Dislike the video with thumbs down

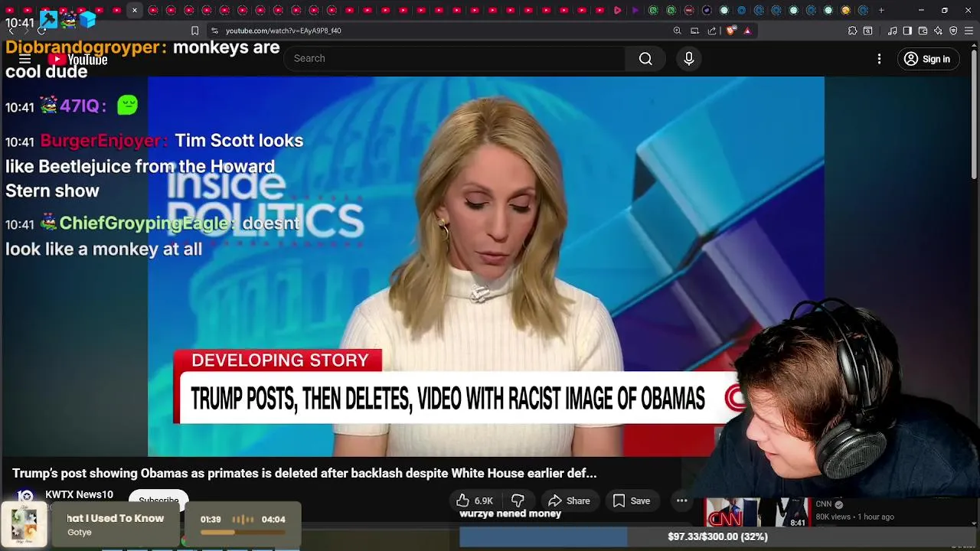tap(518, 500)
